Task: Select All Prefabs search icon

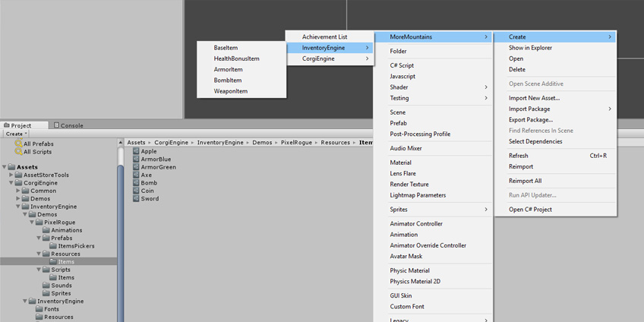Action: [x=18, y=144]
